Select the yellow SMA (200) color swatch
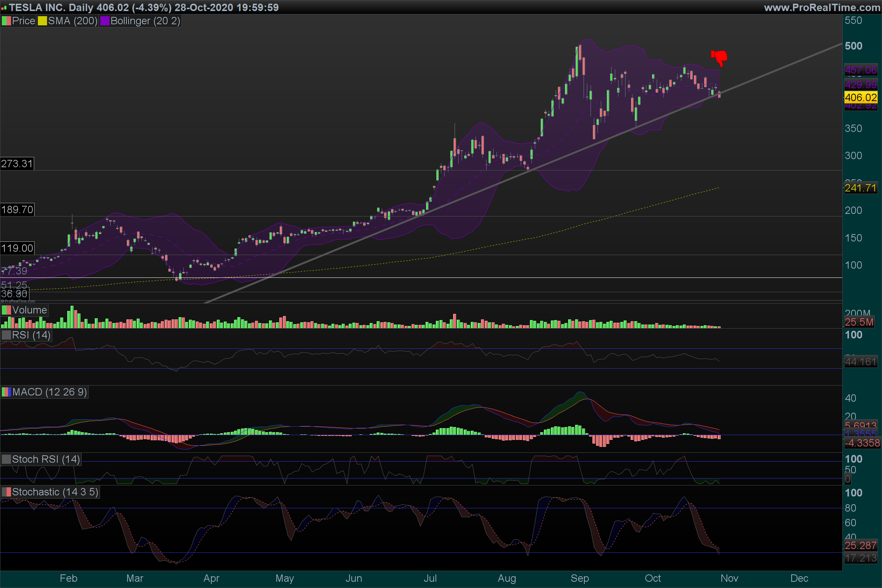882x588 pixels. [42, 21]
